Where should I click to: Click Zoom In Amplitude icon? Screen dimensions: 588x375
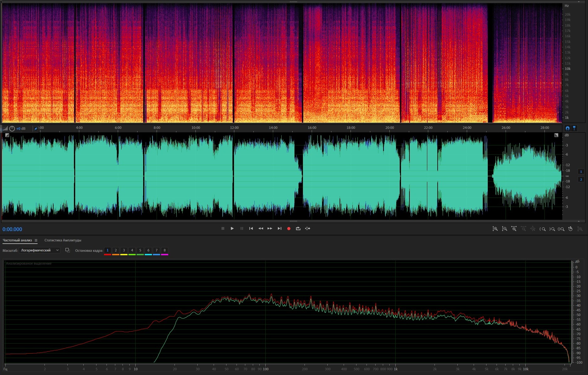[495, 229]
